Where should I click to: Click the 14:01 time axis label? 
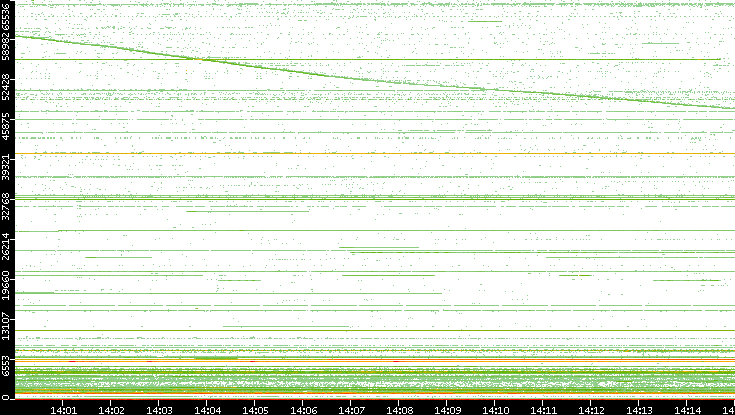63,410
